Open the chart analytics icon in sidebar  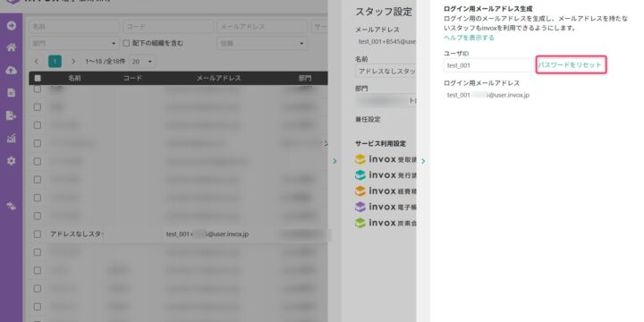12,139
